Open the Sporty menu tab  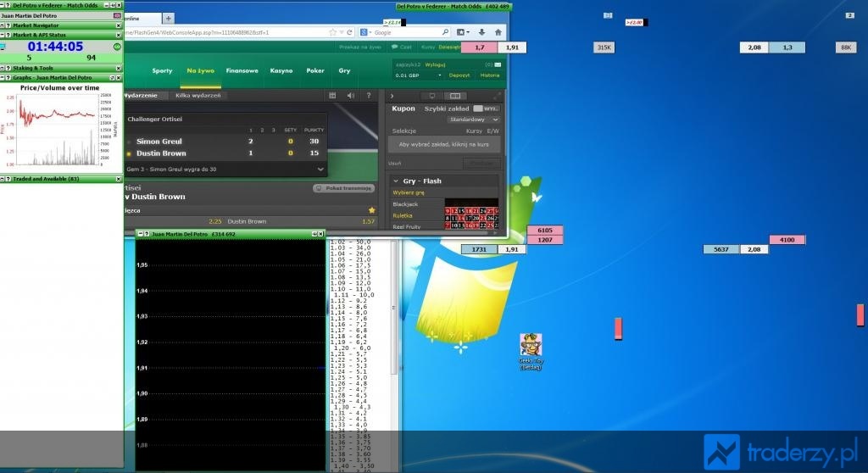[x=162, y=71]
